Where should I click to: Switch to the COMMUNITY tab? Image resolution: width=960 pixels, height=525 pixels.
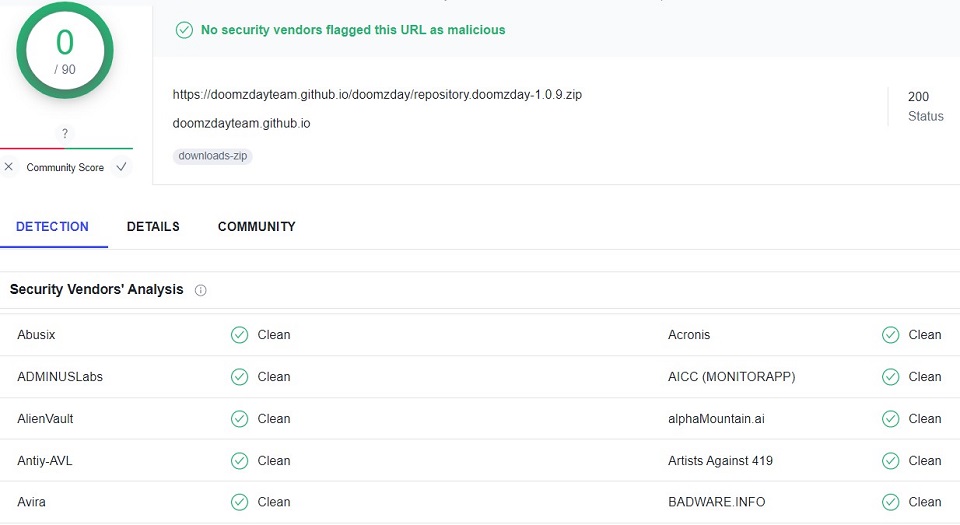tap(257, 226)
